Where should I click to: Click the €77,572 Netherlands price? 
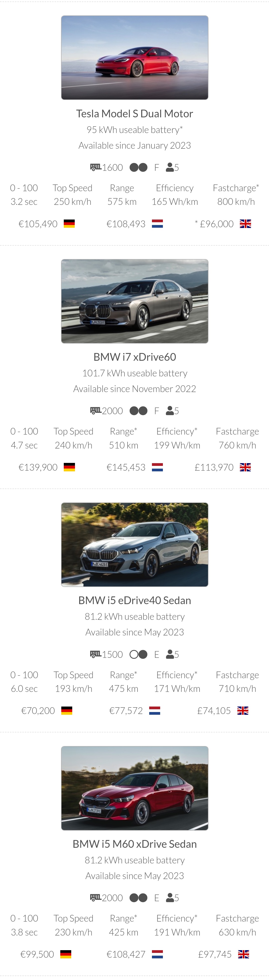[x=126, y=711]
